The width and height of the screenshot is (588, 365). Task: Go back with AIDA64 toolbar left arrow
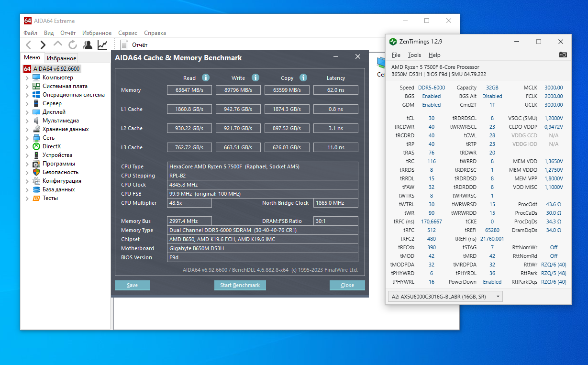(28, 45)
